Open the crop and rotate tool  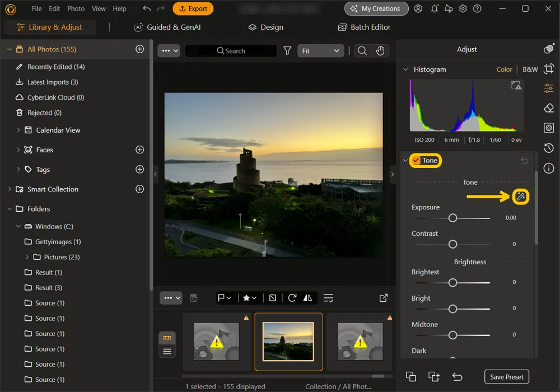(x=549, y=68)
